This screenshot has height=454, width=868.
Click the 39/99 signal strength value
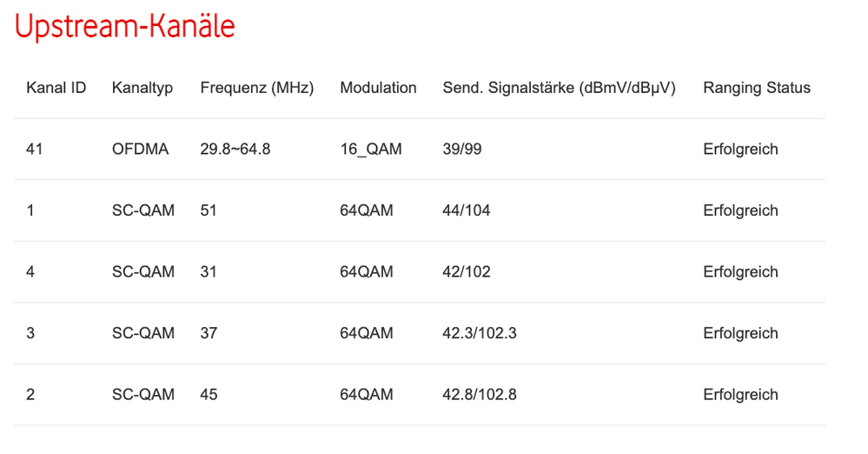coord(462,150)
